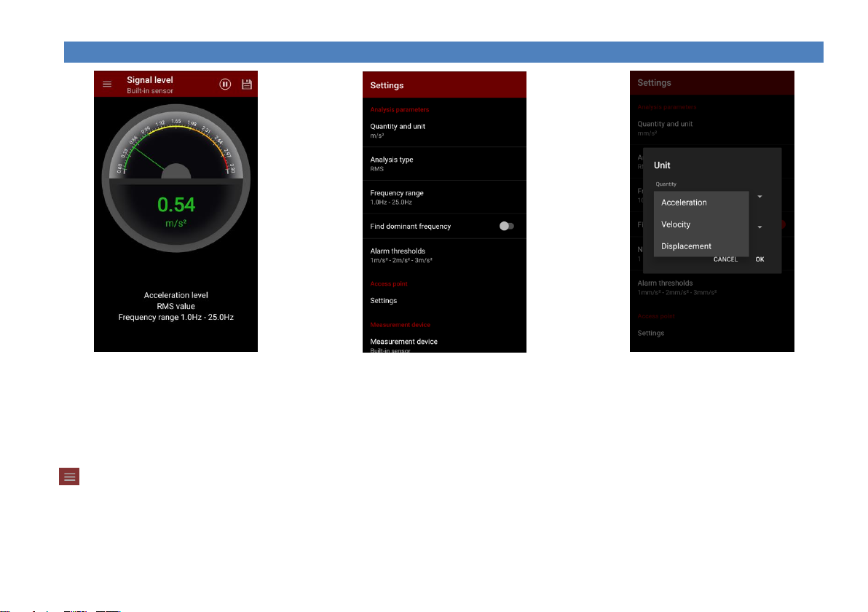Image resolution: width=868 pixels, height=612 pixels.
Task: Save the measurement with the disk icon
Action: coord(247,85)
